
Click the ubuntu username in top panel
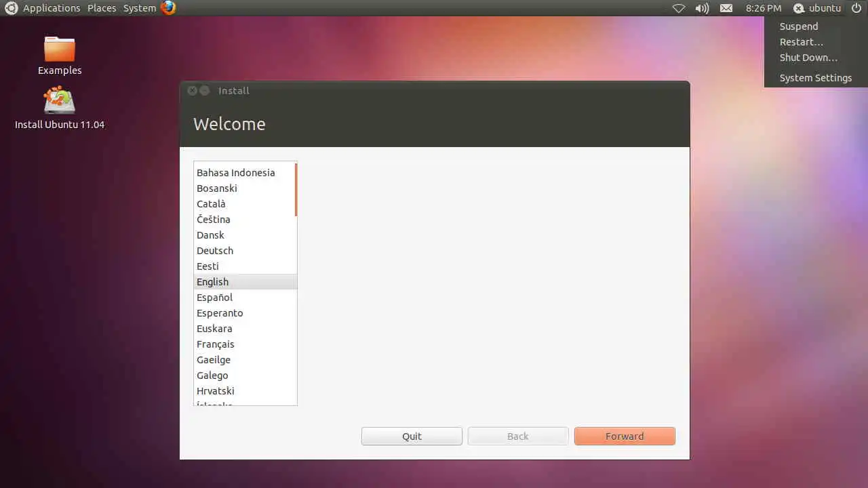click(825, 8)
